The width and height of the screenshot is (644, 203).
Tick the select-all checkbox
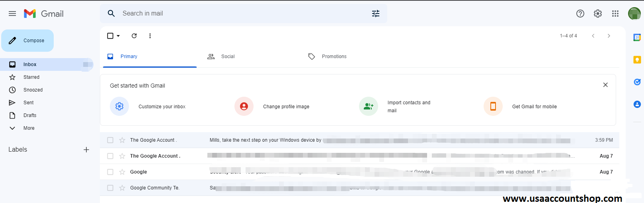[110, 36]
